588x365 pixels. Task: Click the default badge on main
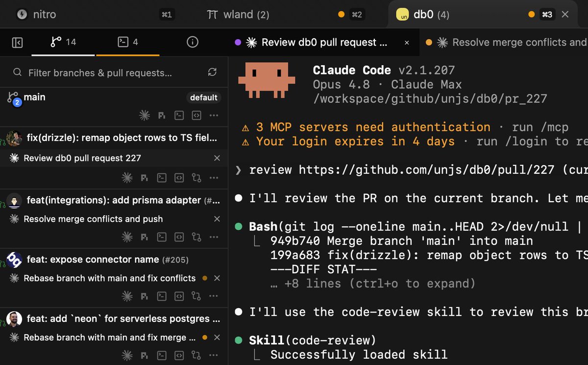click(203, 98)
